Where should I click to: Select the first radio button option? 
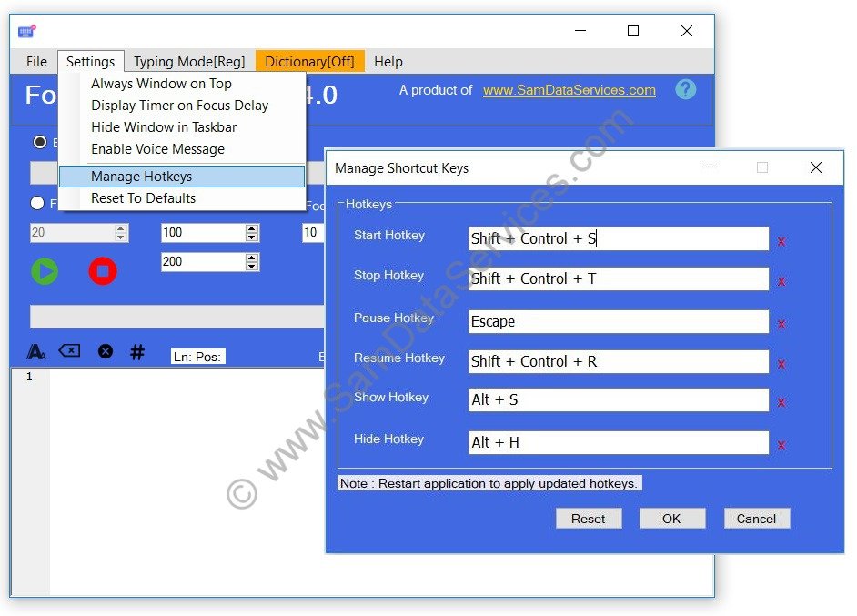tap(38, 142)
